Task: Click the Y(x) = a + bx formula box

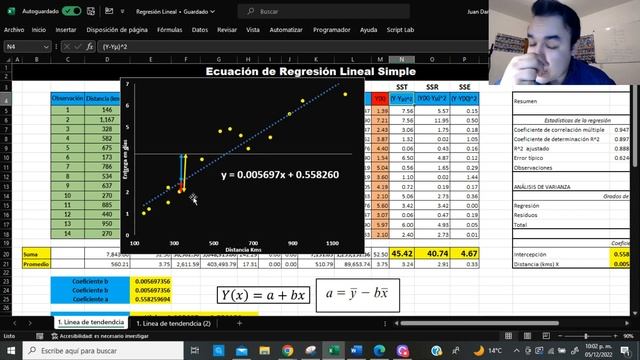Action: (263, 295)
